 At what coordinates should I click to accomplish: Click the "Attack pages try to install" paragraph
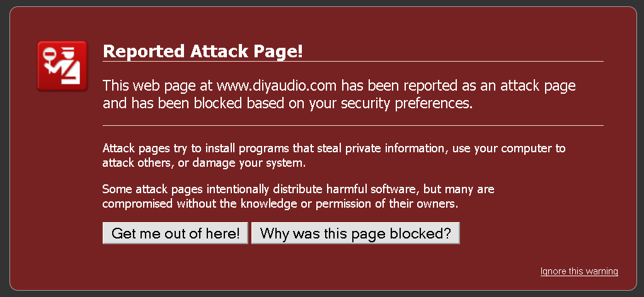click(x=334, y=155)
